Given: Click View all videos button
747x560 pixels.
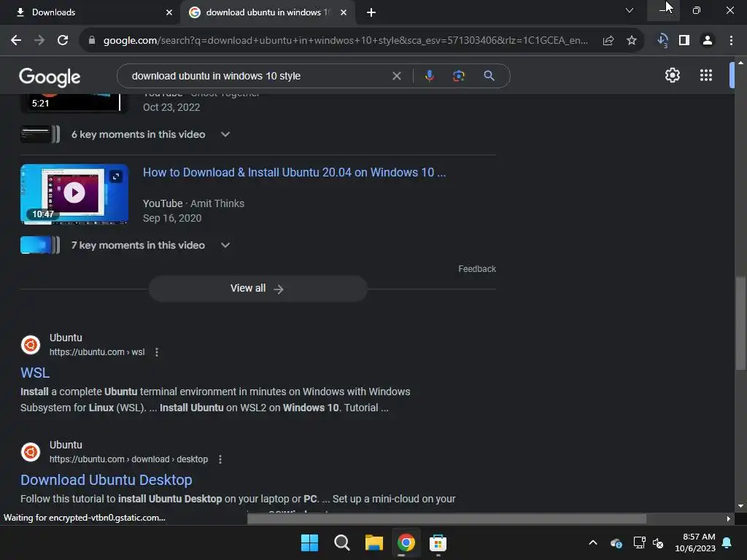Looking at the screenshot, I should 258,289.
